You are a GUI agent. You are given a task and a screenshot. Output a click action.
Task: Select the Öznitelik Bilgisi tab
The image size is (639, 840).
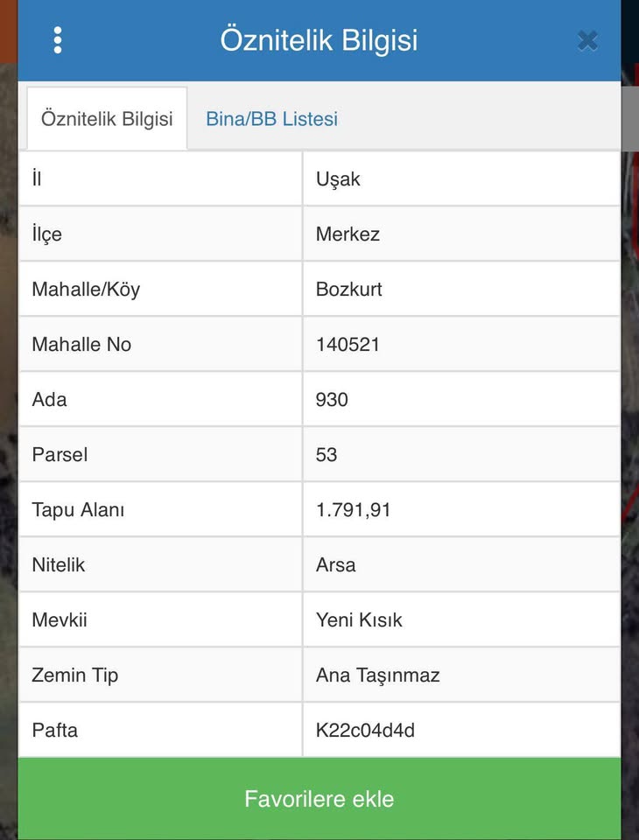click(x=107, y=119)
